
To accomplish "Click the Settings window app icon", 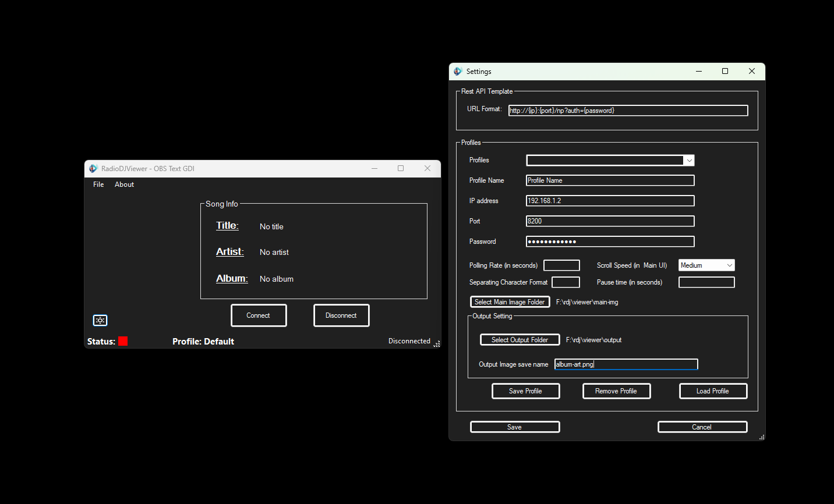I will tap(458, 72).
